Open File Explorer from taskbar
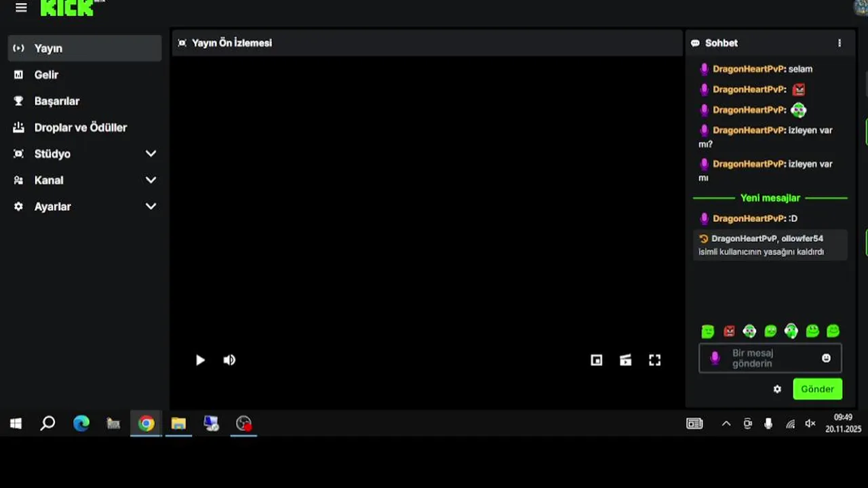Viewport: 868px width, 488px height. pos(178,424)
